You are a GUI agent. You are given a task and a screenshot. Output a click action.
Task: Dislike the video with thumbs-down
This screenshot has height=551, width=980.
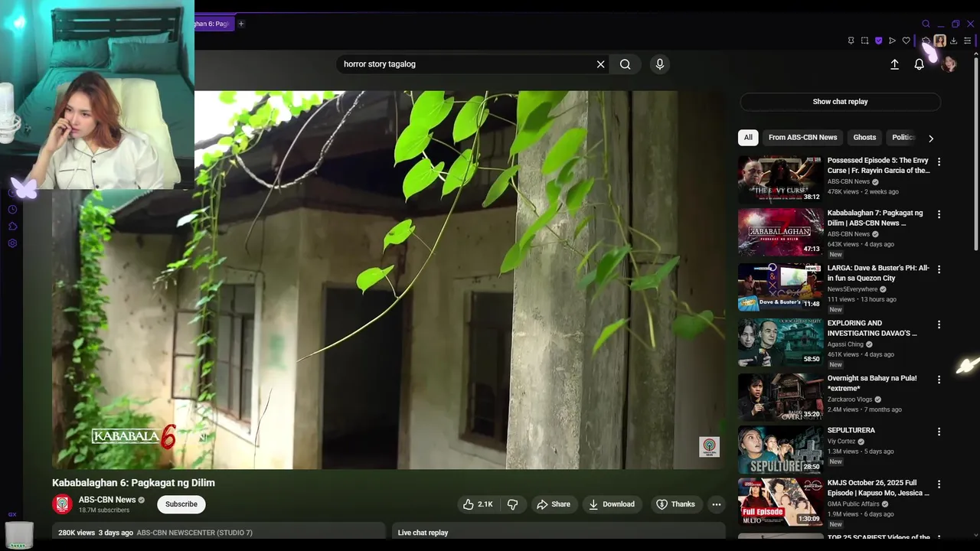point(513,504)
